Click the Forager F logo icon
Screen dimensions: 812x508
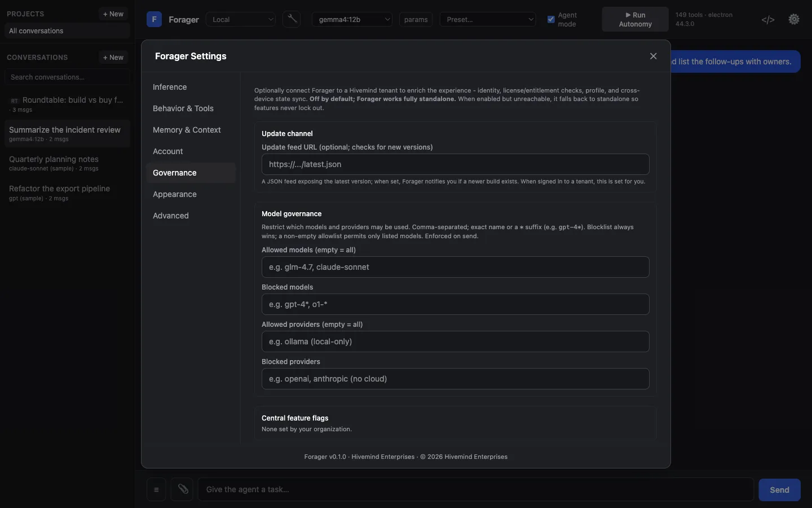154,19
